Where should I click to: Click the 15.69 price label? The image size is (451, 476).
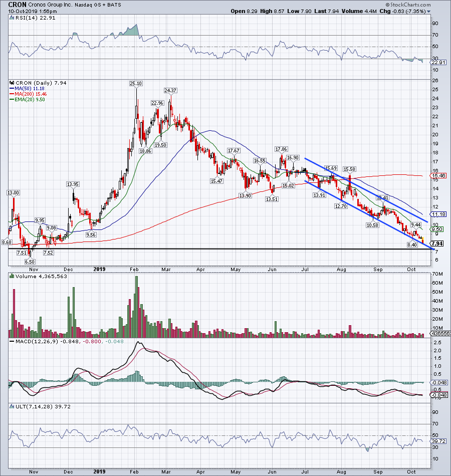coord(331,168)
